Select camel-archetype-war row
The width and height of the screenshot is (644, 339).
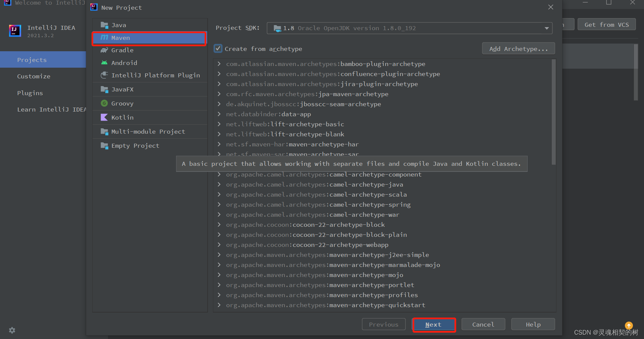click(382, 214)
